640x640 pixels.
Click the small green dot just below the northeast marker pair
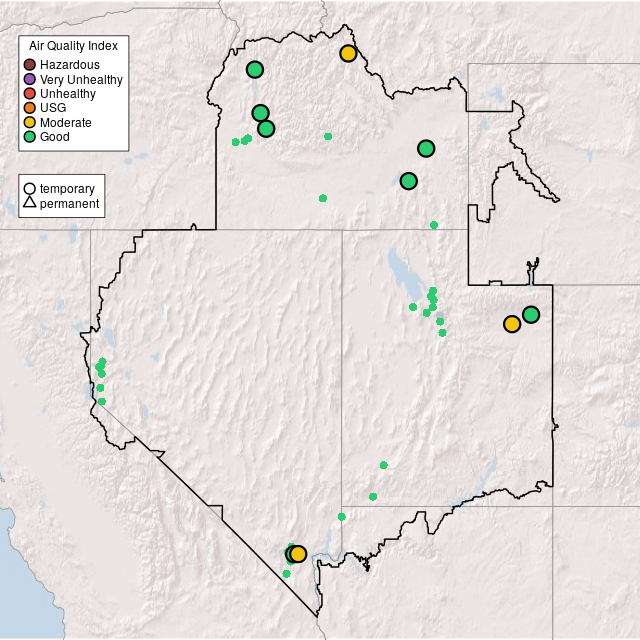coord(434,225)
